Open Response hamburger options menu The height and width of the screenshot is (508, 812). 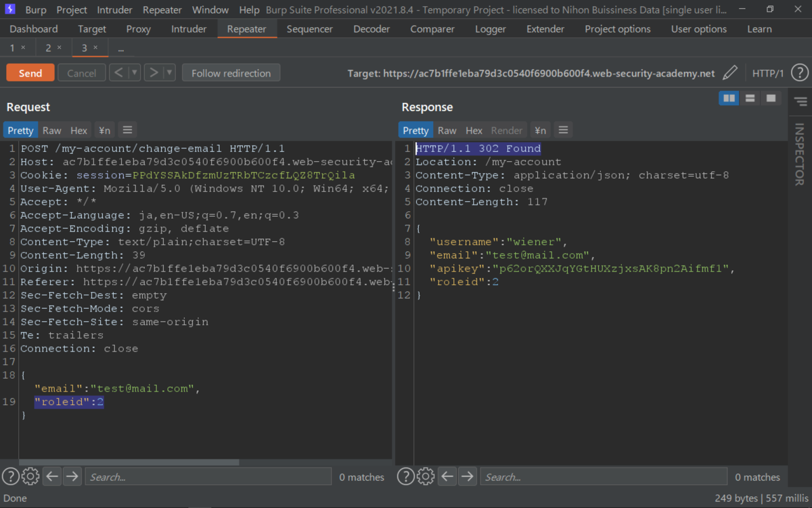563,130
